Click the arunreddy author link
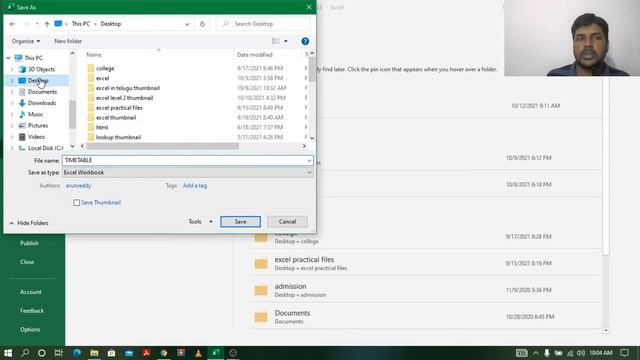The image size is (640, 360). pos(78,186)
